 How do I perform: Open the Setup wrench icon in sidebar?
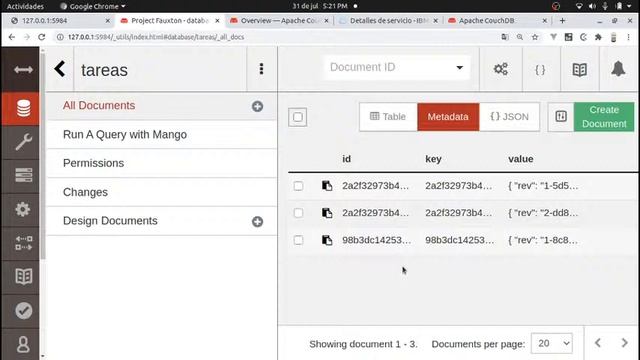point(23,142)
